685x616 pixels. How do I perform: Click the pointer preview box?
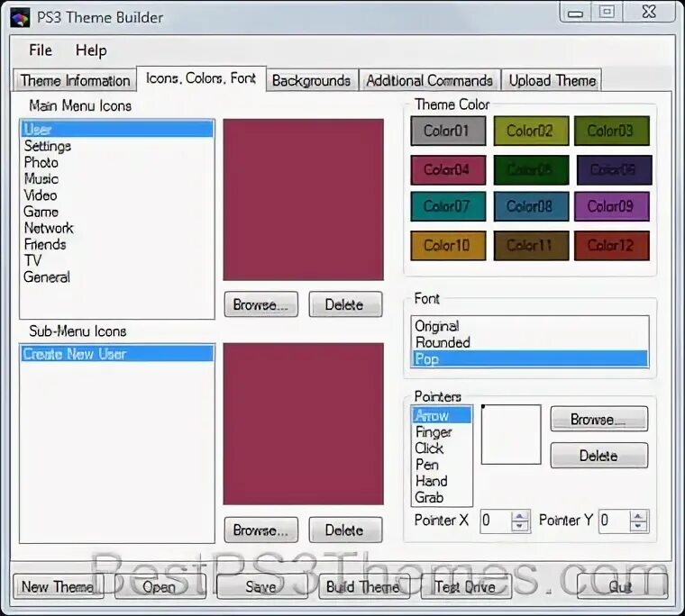[x=511, y=434]
